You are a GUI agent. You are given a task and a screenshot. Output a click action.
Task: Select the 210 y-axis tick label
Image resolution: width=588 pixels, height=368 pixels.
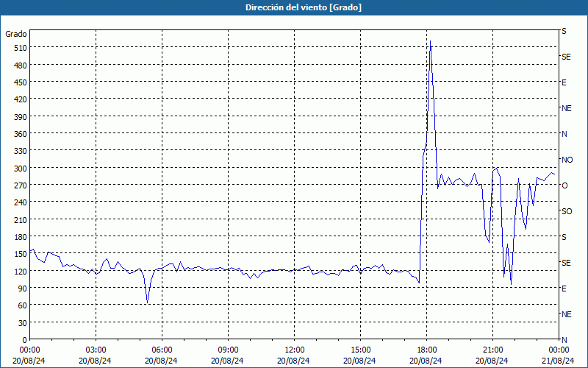[x=20, y=219]
